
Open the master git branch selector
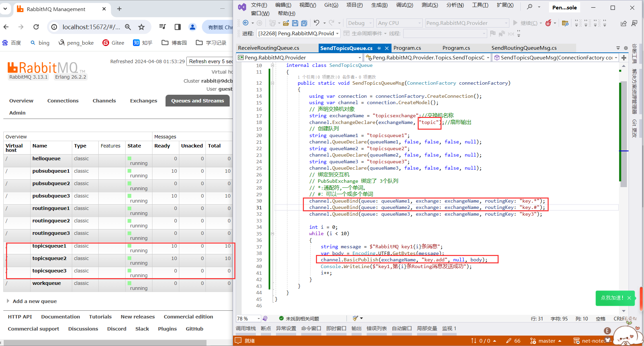pos(546,341)
